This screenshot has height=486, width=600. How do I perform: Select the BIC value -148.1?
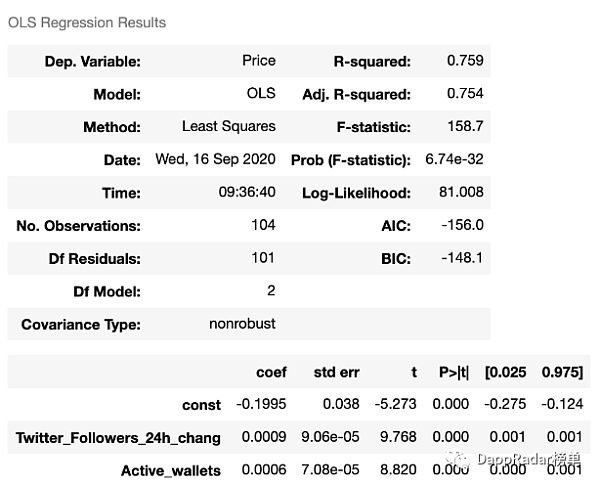[461, 259]
